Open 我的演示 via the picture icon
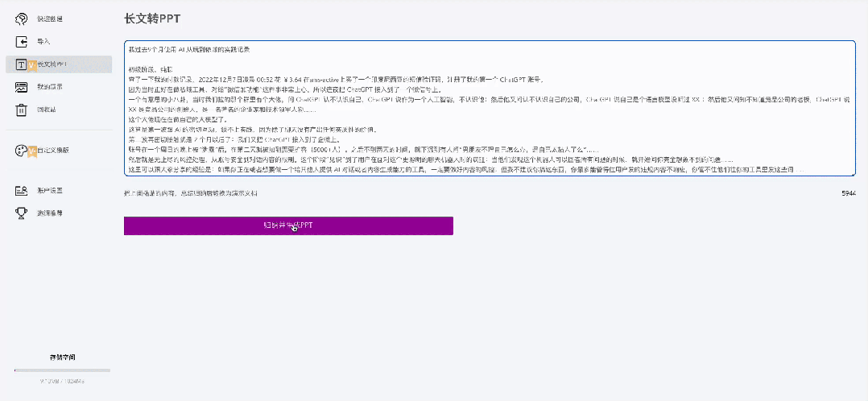The image size is (868, 401). [21, 87]
